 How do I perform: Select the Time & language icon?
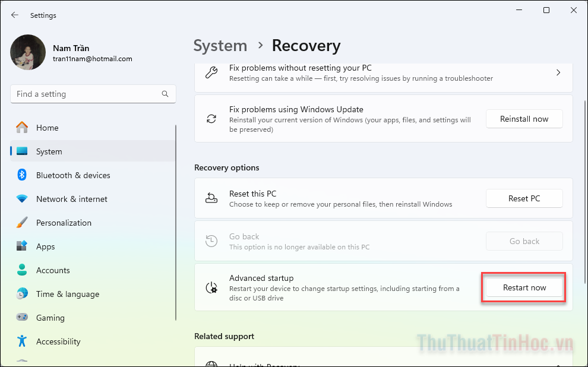(22, 294)
